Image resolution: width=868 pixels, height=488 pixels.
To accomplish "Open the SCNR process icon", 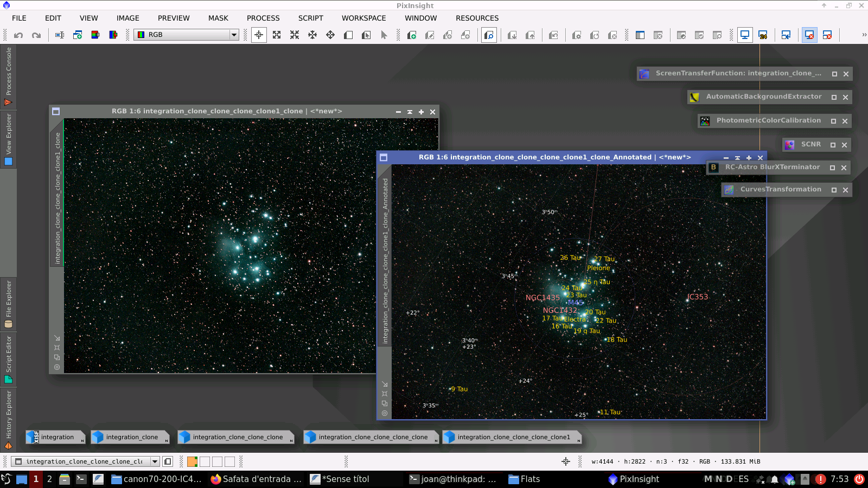I will pyautogui.click(x=812, y=144).
